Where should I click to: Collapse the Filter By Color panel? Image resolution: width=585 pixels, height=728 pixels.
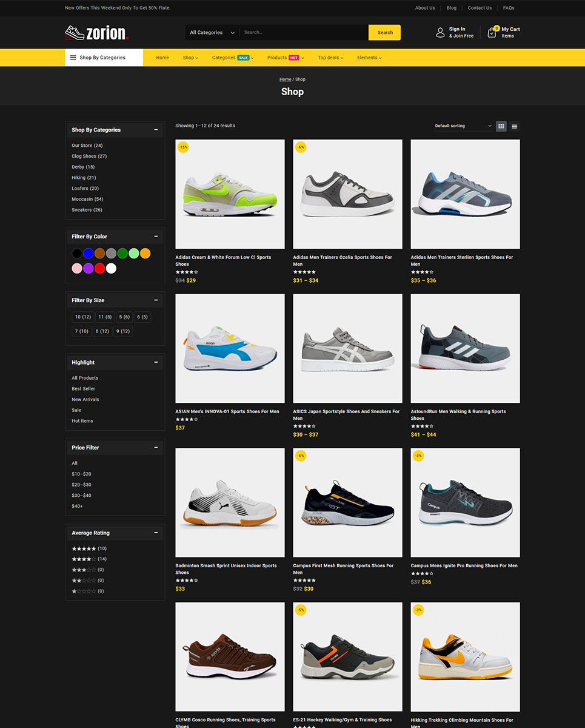[x=156, y=237]
